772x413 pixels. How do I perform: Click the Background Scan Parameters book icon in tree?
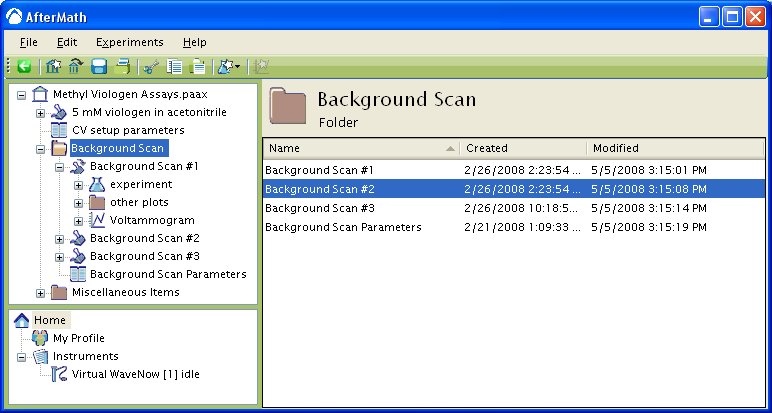tap(77, 274)
